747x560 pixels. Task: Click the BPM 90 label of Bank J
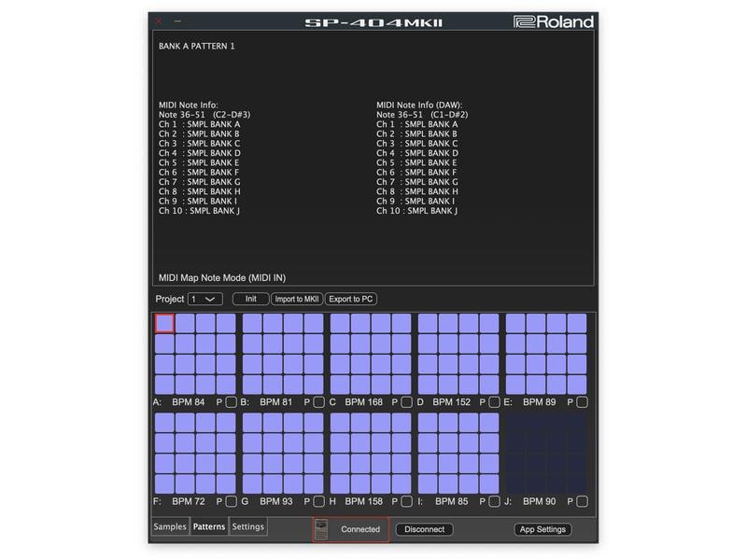(x=540, y=501)
